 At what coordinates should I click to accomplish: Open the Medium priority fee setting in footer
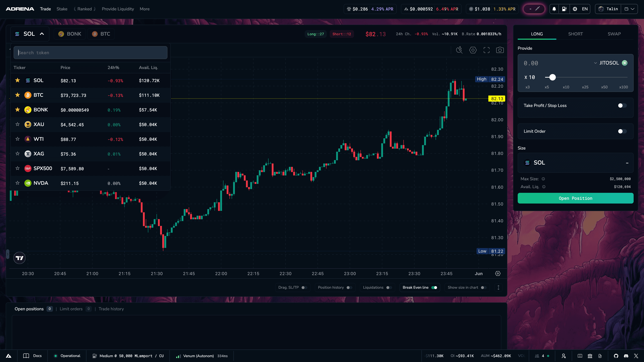tap(128, 356)
